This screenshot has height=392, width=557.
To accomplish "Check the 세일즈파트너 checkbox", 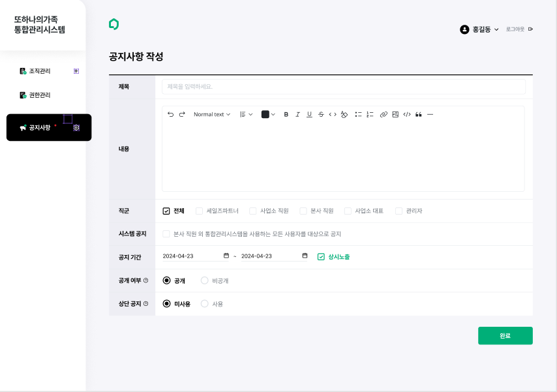I will click(x=200, y=211).
